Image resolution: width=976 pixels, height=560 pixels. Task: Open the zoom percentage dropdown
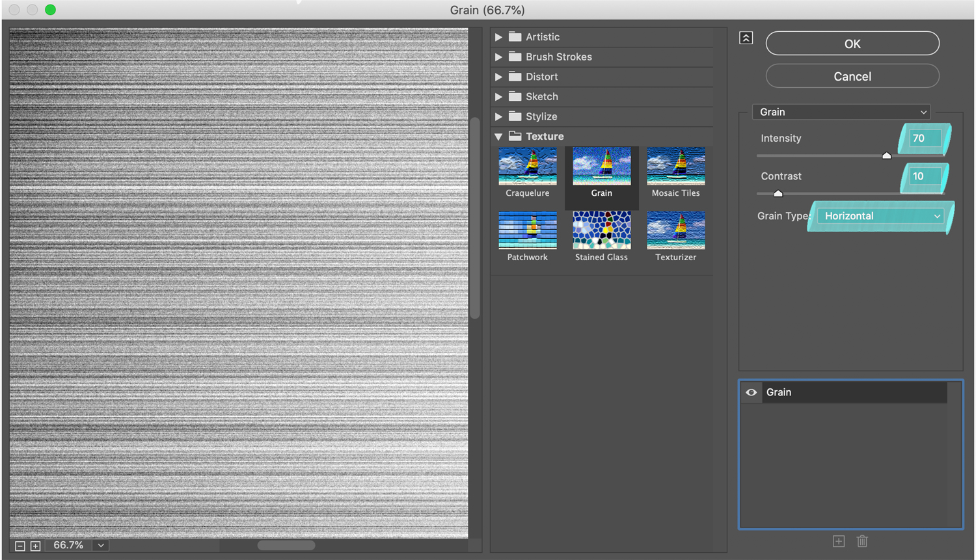click(100, 546)
